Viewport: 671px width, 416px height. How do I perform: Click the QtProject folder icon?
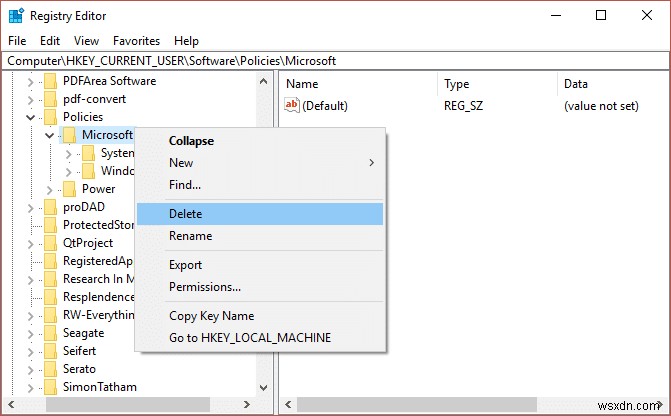[x=50, y=243]
